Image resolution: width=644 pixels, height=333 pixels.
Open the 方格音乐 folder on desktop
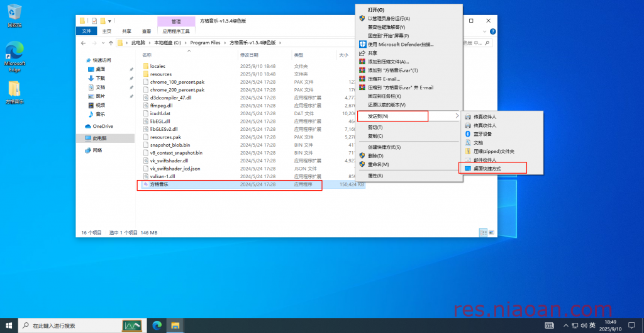click(14, 93)
